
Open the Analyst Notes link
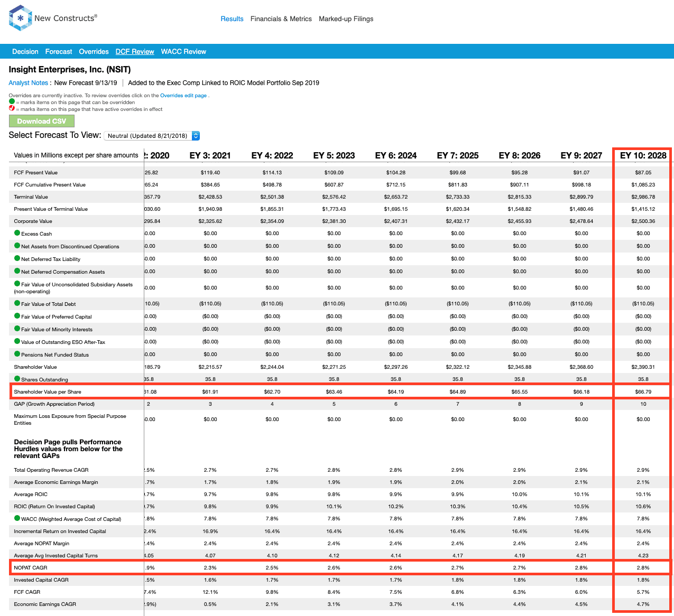[29, 83]
